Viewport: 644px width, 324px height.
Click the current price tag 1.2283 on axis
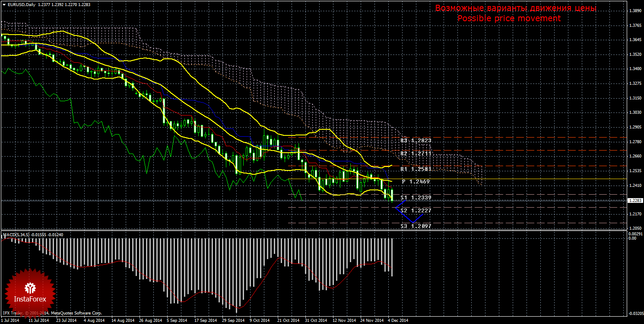click(x=634, y=200)
